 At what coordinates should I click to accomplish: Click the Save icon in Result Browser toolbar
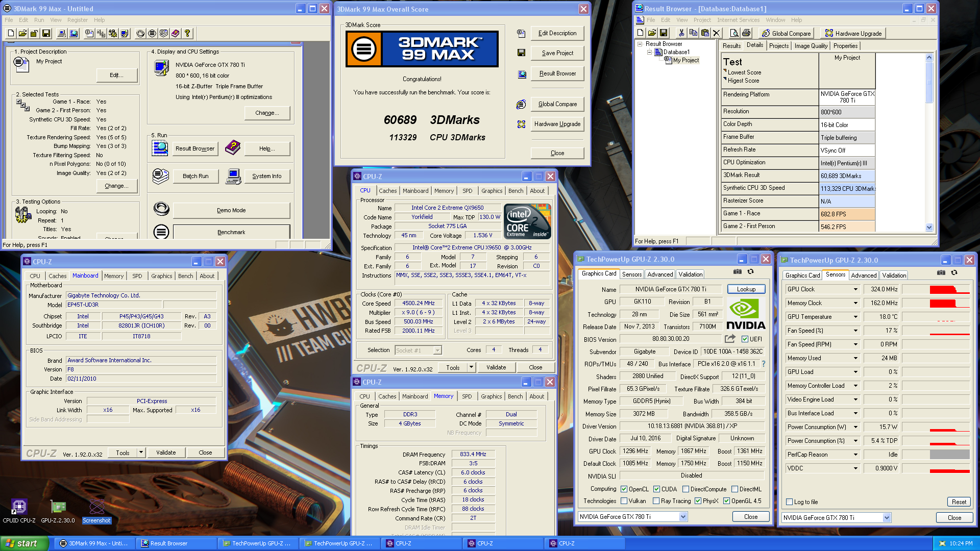pos(664,33)
